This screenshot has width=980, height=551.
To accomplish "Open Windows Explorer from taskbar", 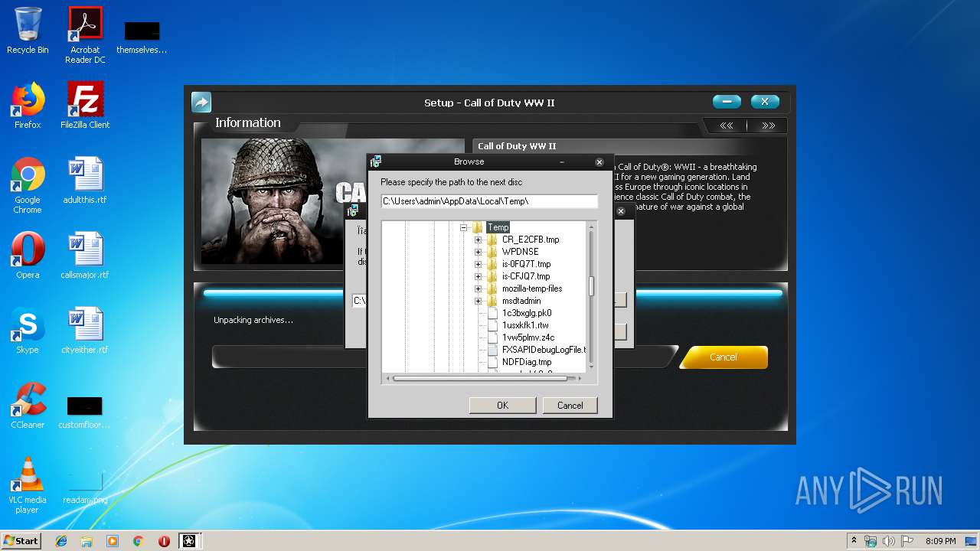I will tap(87, 541).
